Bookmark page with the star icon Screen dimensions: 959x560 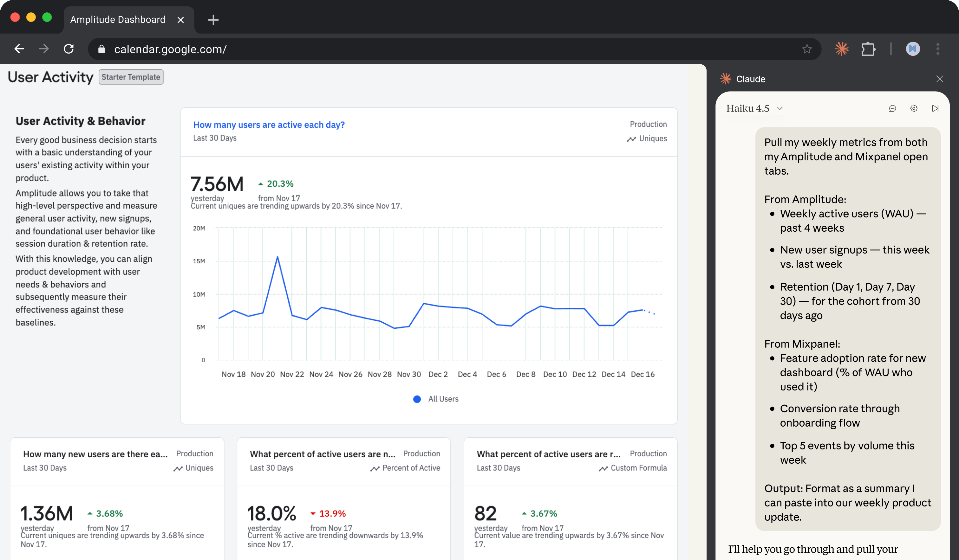(807, 49)
